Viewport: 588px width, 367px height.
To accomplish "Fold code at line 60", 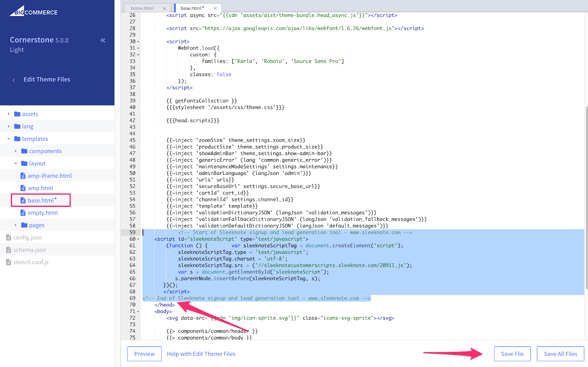I will coord(138,239).
